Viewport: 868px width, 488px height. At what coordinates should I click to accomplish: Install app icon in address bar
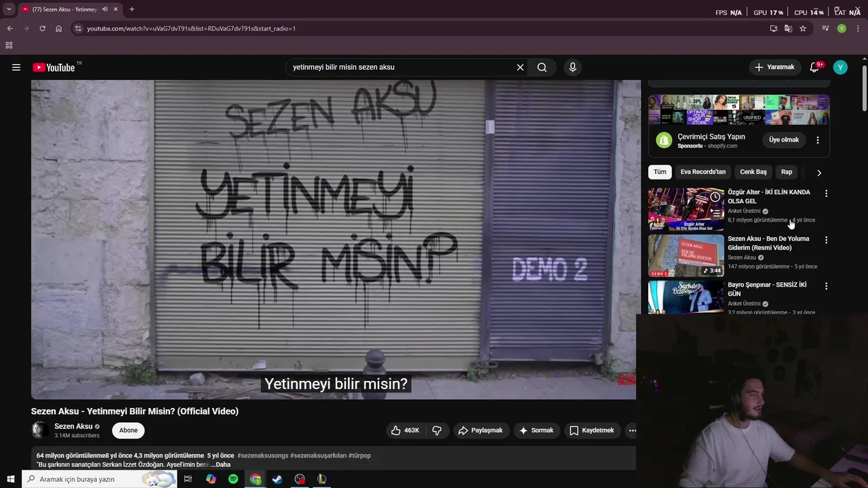pyautogui.click(x=774, y=28)
